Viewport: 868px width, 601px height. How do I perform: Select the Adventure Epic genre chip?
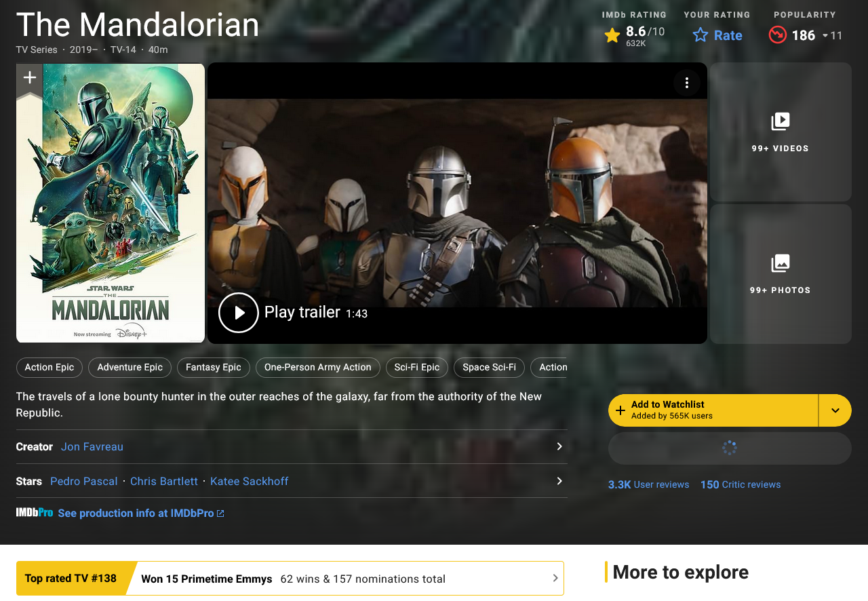click(130, 368)
